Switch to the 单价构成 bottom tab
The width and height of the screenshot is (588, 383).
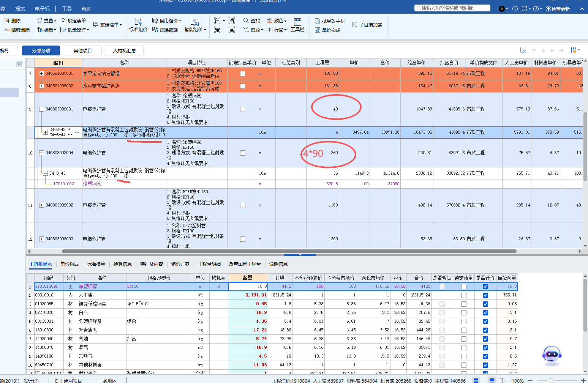[x=70, y=264]
